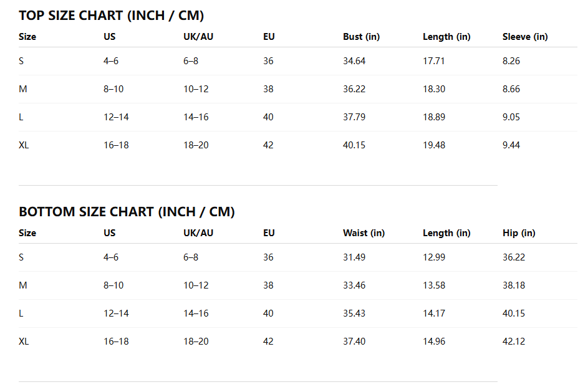Viewport: 588px width, 387px height.
Task: Click the 19.48 length value
Action: [434, 145]
